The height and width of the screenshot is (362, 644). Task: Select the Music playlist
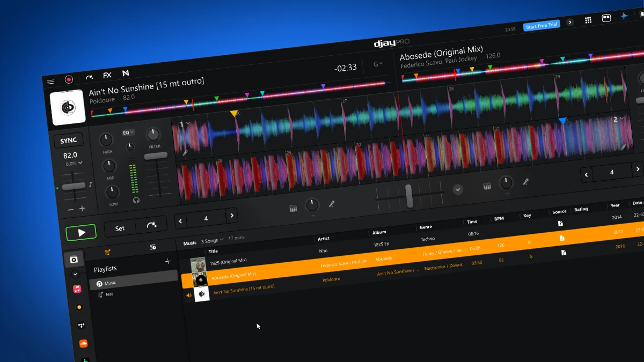coord(111,283)
